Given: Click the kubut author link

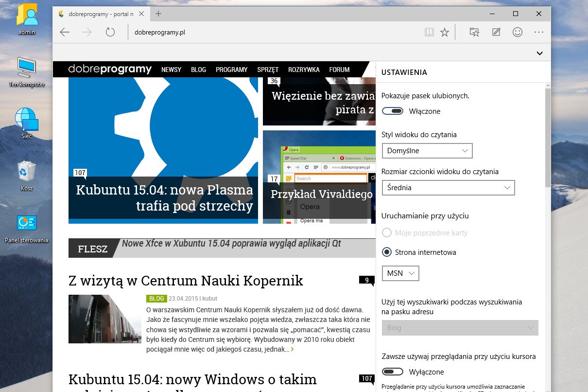Looking at the screenshot, I should click(x=210, y=299).
